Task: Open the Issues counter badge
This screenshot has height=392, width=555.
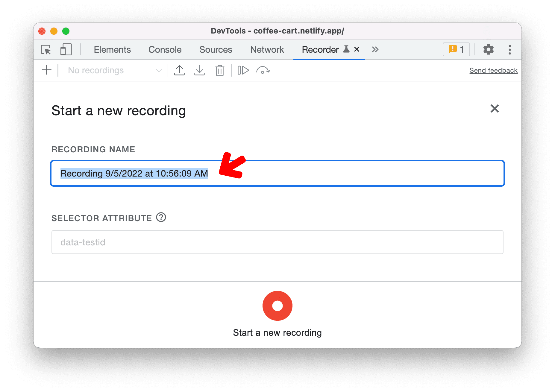Action: point(456,49)
